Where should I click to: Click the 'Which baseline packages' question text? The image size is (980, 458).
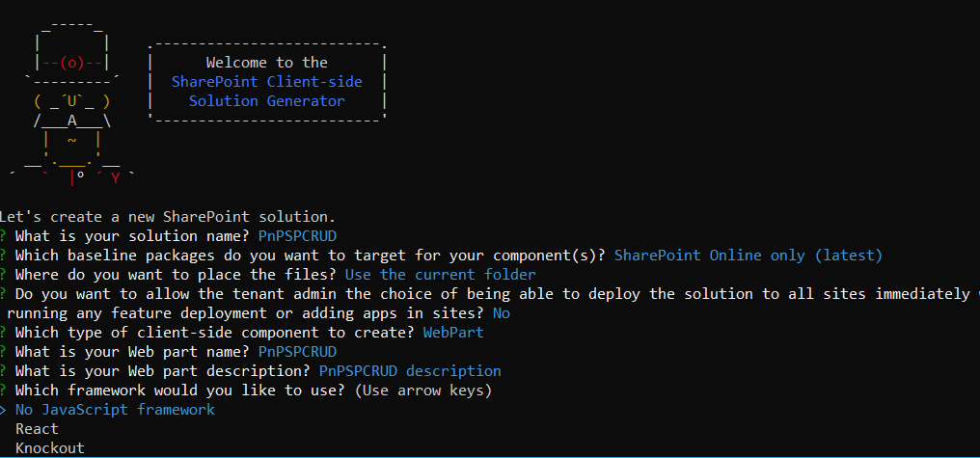[310, 256]
